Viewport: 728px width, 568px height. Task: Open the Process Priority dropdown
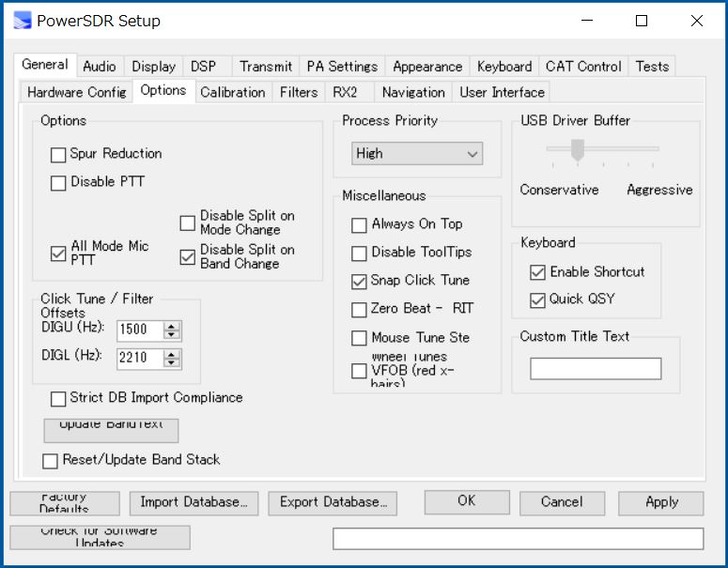[417, 154]
